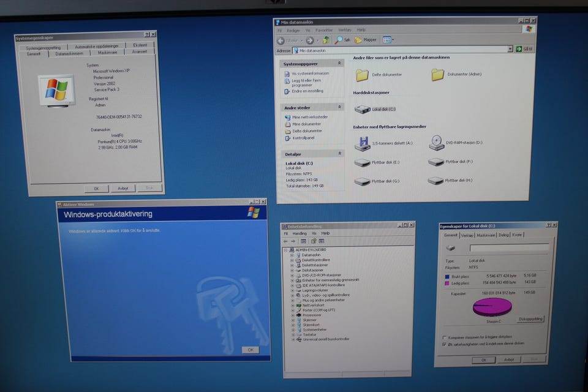Click Forward arrow in Enhetsbehandling toolbar
This screenshot has height=392, width=588.
point(293,241)
